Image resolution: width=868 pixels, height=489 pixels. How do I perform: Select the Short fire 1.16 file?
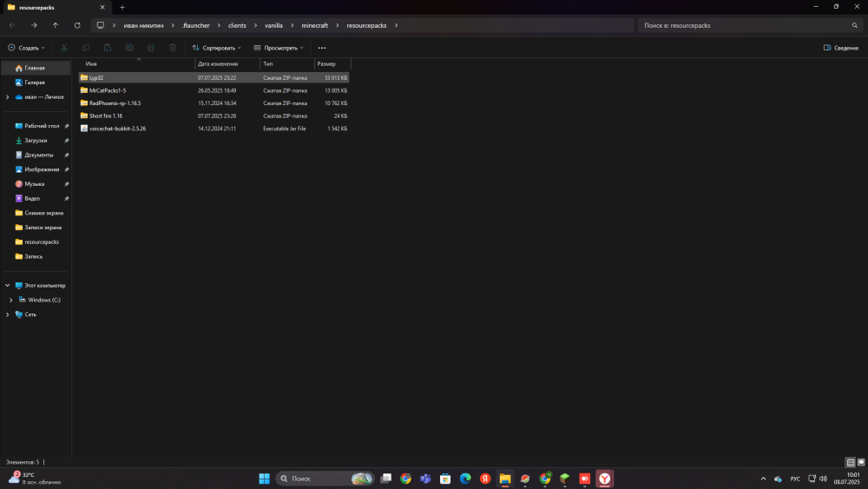pos(214,116)
